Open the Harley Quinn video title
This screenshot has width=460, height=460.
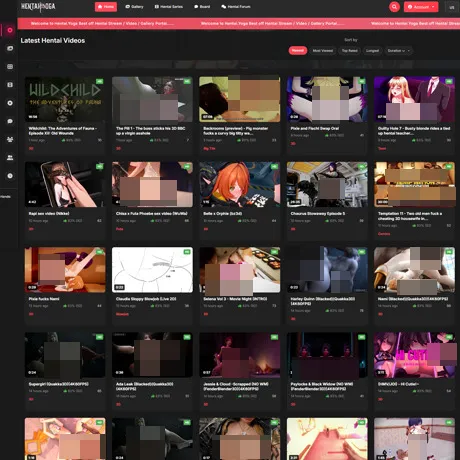pyautogui.click(x=322, y=301)
